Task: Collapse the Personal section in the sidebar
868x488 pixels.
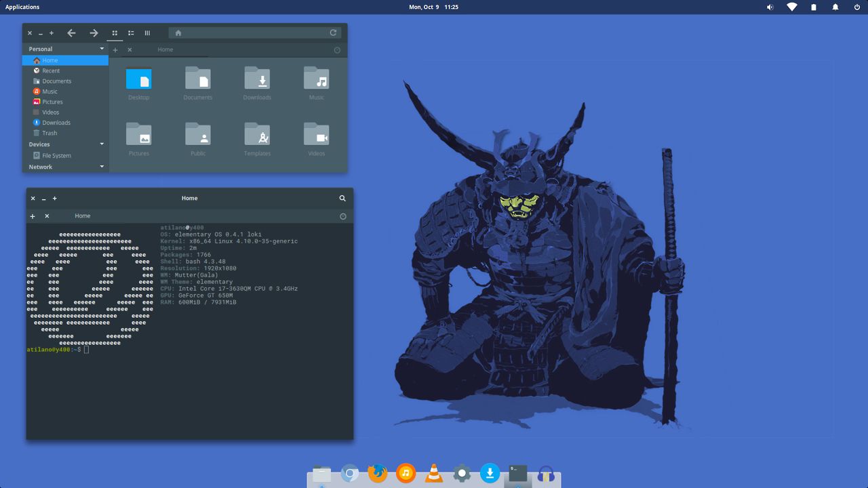Action: (101, 49)
